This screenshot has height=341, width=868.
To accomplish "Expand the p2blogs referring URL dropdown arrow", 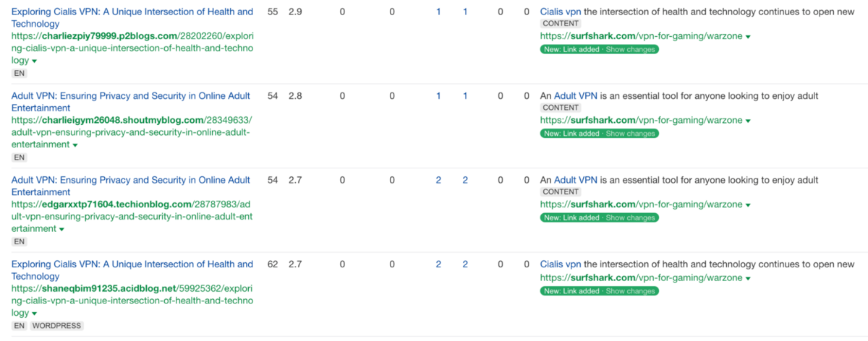I will point(35,61).
